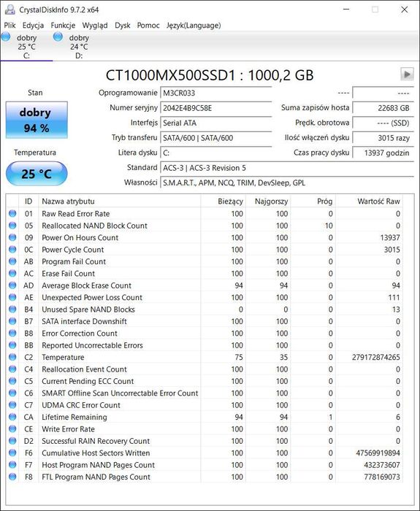Image resolution: width=420 pixels, height=511 pixels.
Task: Open the Język(Language) menu
Action: (194, 26)
